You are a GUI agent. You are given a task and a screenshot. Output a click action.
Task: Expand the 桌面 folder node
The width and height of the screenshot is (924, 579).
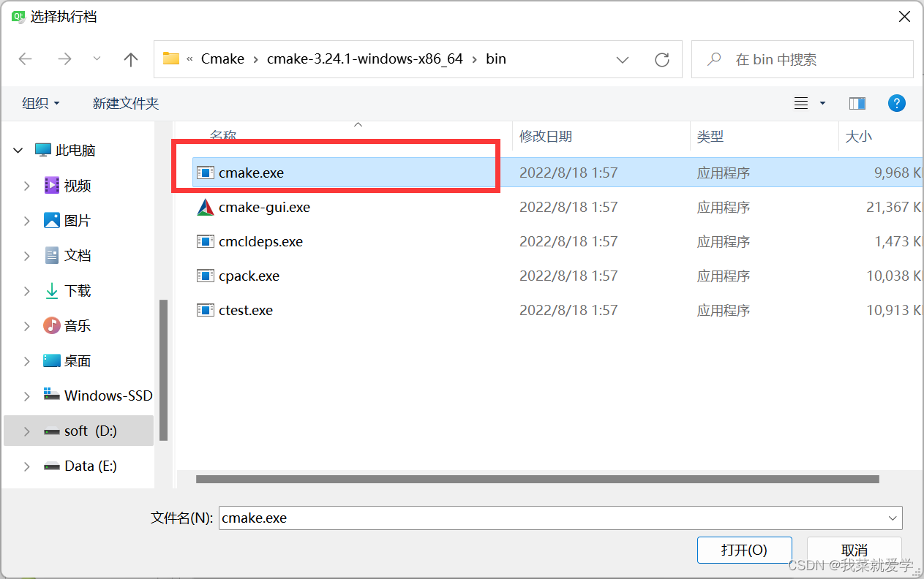(x=27, y=361)
